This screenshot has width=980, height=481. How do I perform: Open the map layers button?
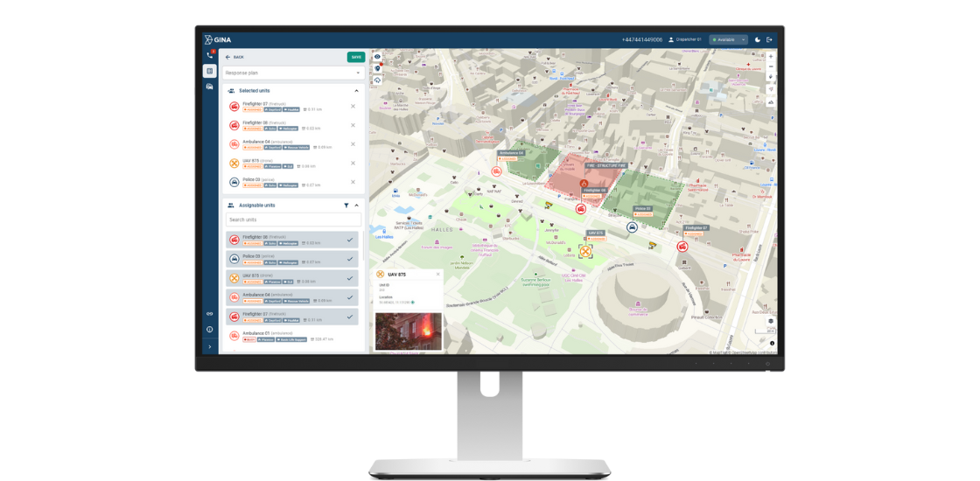click(x=771, y=321)
